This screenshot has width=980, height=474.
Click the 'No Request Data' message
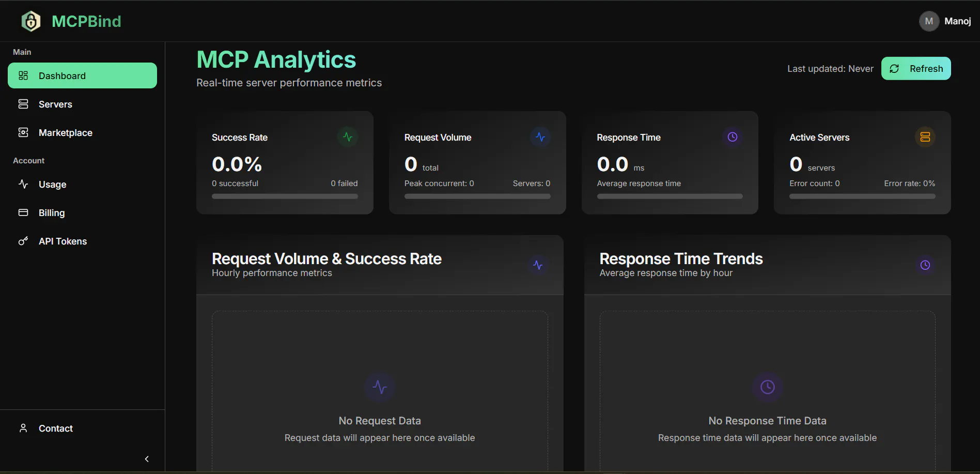click(380, 421)
